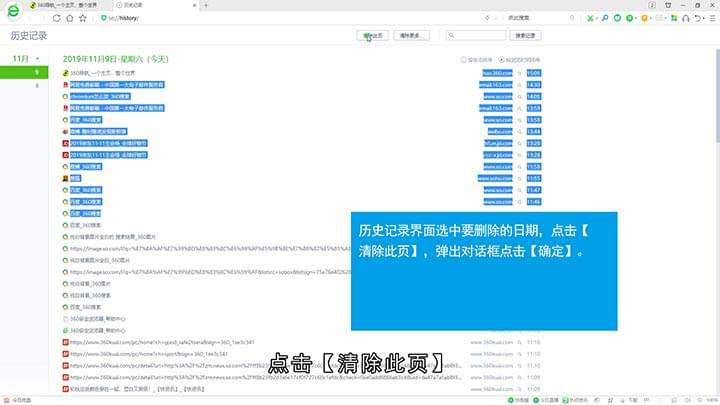The image size is (720, 405).
Task: Click the 清除更多 button
Action: tap(411, 35)
